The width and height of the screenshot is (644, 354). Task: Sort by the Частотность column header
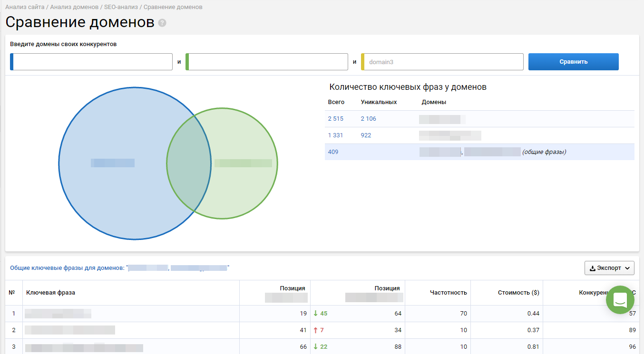pos(448,293)
